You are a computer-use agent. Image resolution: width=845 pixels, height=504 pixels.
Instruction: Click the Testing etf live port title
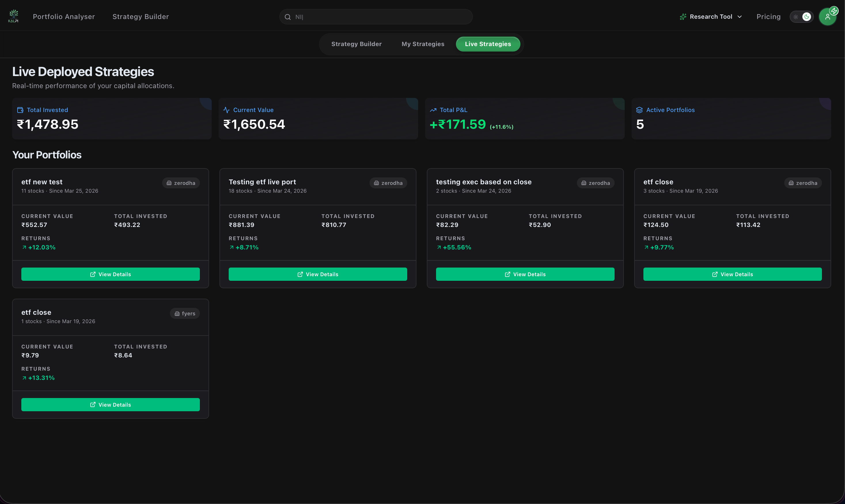[x=262, y=182]
